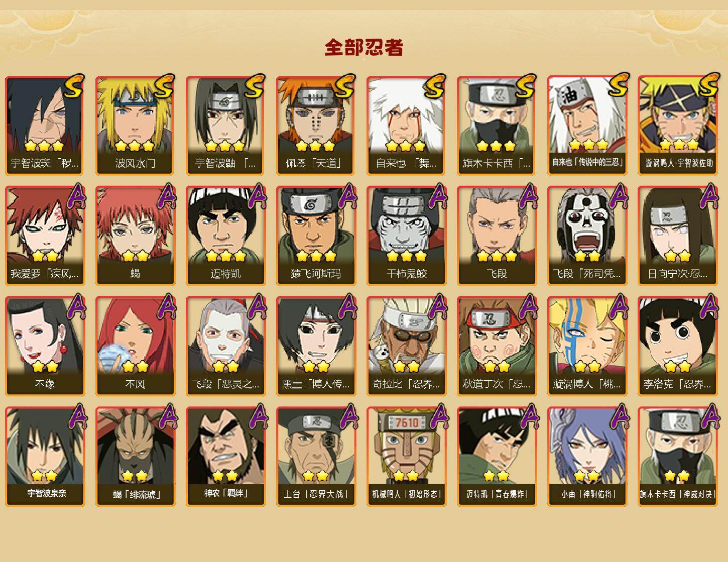728x562 pixels.
Task: Open the 不缘 ninja card
Action: tap(45, 346)
